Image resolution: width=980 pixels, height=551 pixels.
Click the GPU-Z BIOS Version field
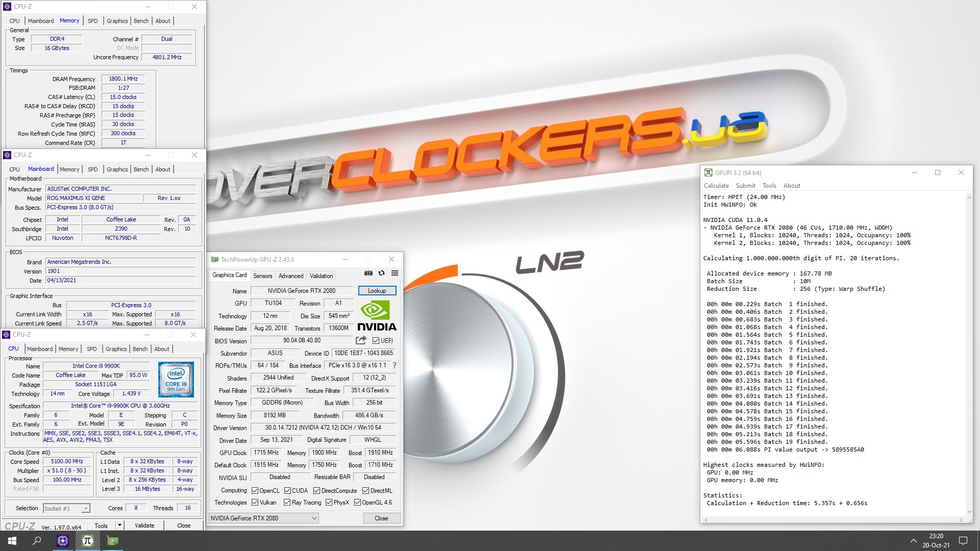pyautogui.click(x=302, y=340)
